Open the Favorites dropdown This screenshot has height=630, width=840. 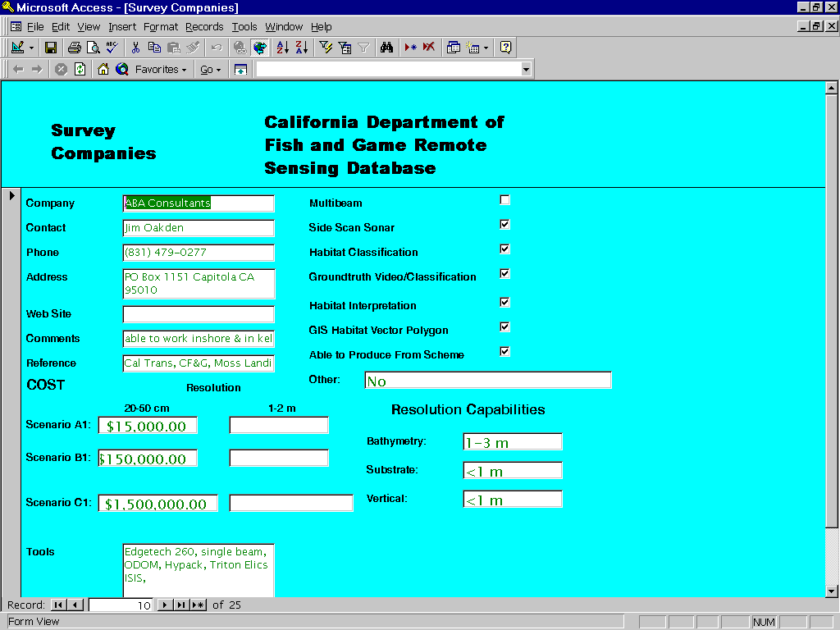pos(161,70)
